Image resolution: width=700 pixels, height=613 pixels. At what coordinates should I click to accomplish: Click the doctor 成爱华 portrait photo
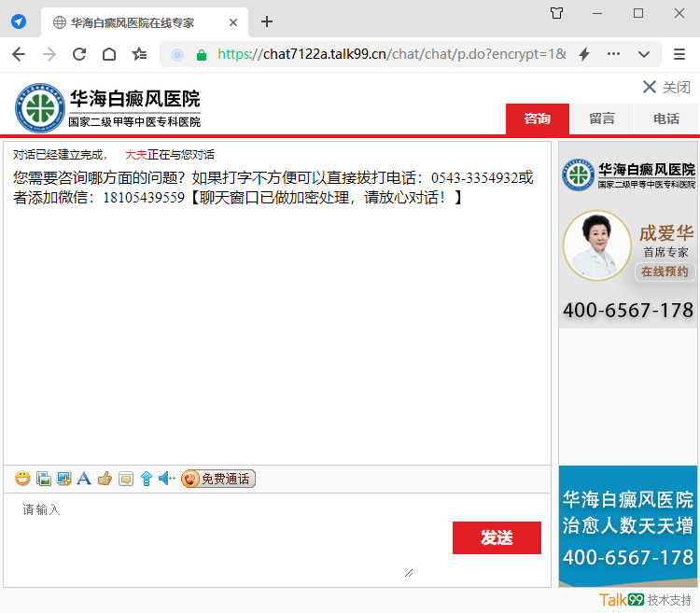pos(597,245)
